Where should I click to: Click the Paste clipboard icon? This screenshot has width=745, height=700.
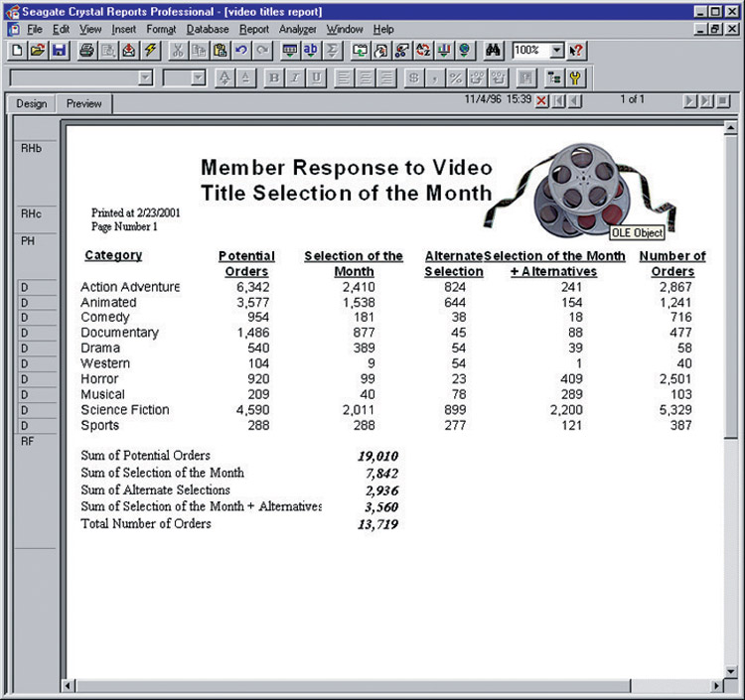pyautogui.click(x=220, y=50)
